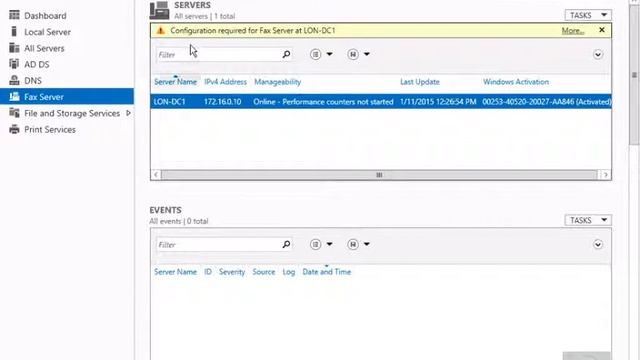Sort by IPv4 Address column
The height and width of the screenshot is (360, 640).
pyautogui.click(x=226, y=82)
